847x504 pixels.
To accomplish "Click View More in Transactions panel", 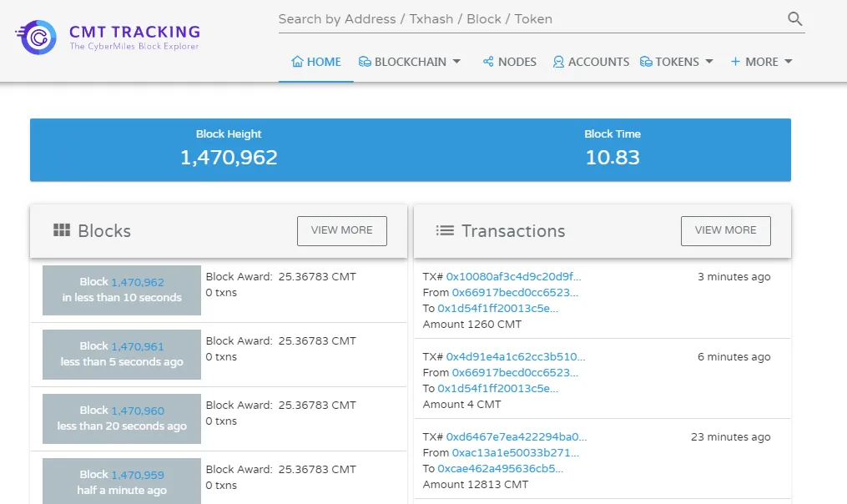I will 725,230.
